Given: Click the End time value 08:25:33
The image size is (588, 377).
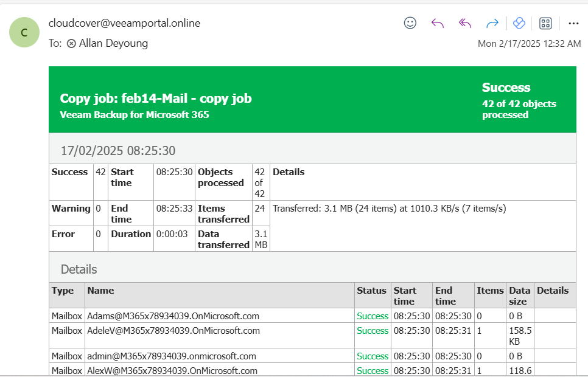Looking at the screenshot, I should pos(174,209).
